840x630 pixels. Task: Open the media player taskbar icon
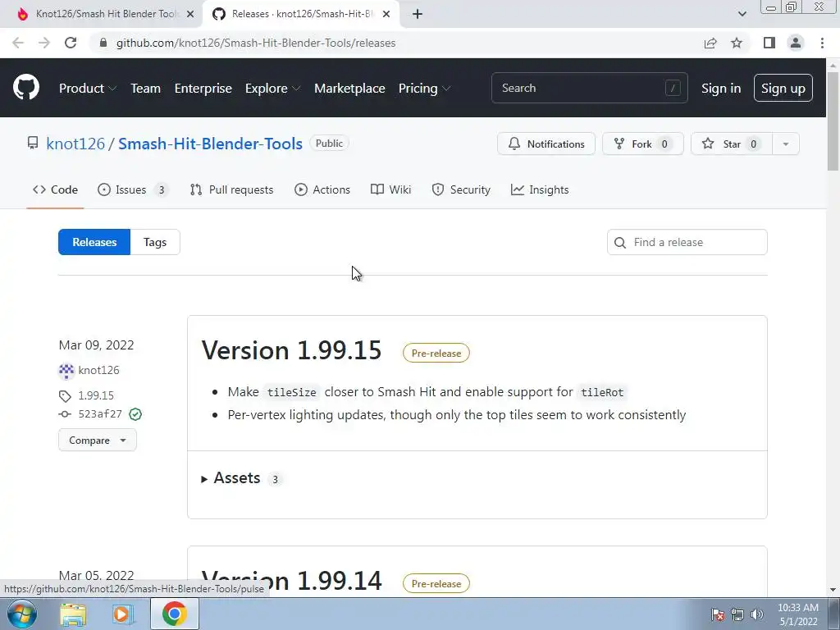[x=123, y=614]
